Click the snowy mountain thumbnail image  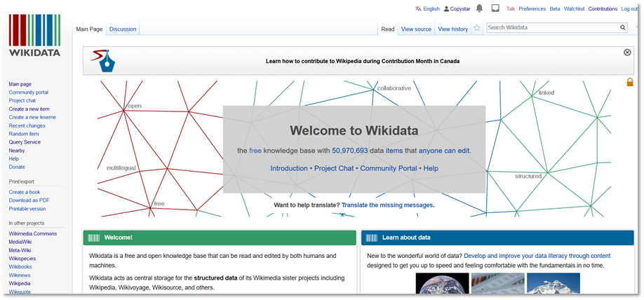click(x=554, y=283)
